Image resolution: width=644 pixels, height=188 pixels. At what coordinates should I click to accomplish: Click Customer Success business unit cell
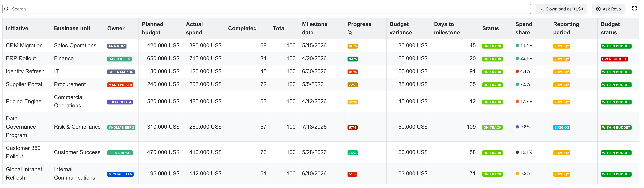77,152
